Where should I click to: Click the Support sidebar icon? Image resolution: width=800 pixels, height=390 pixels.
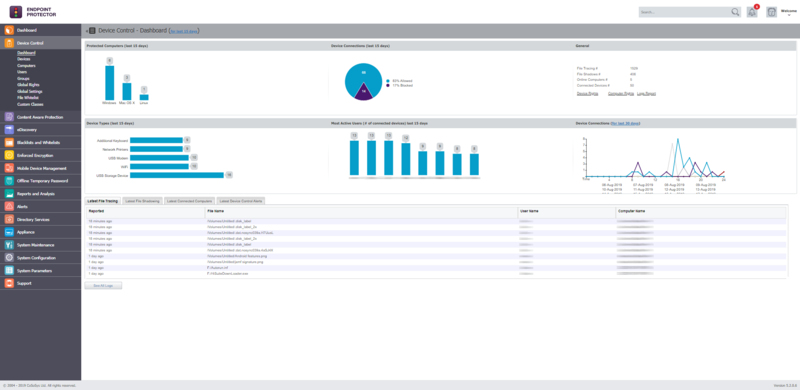pos(9,283)
